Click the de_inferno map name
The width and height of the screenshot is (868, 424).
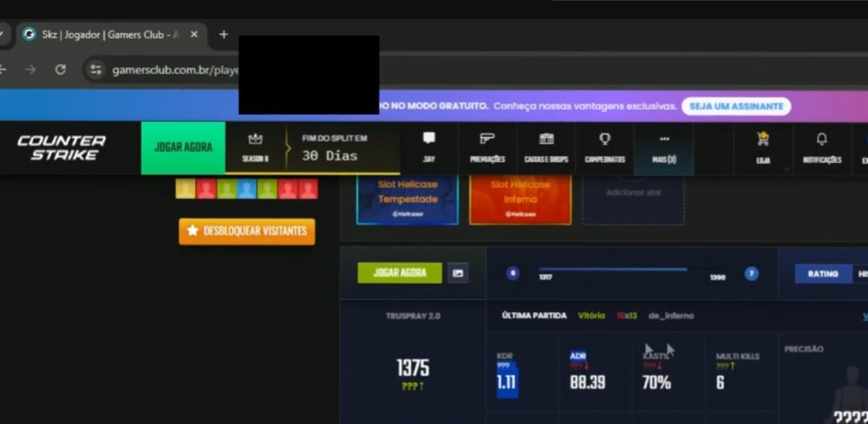point(670,316)
